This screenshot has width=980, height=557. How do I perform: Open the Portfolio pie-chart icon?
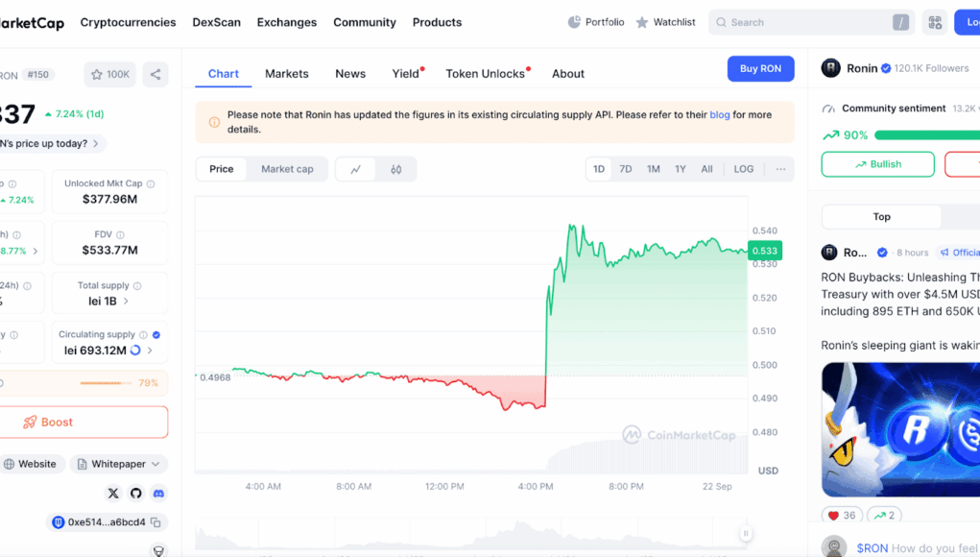574,22
